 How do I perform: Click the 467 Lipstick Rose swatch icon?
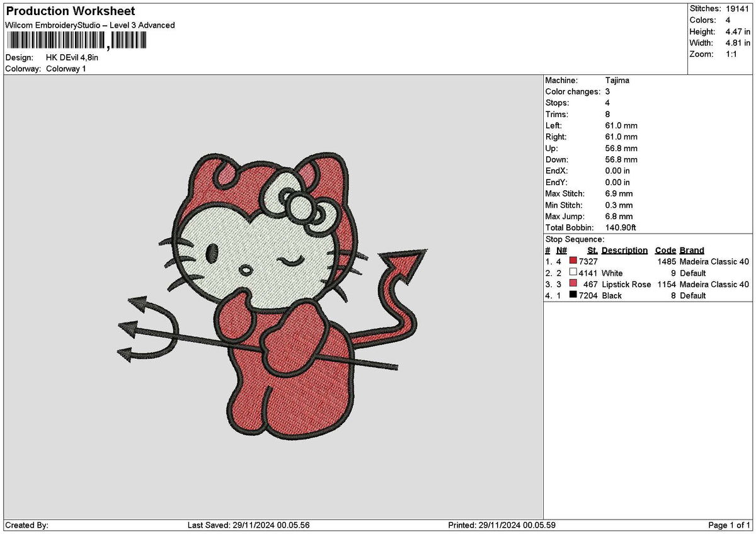573,284
